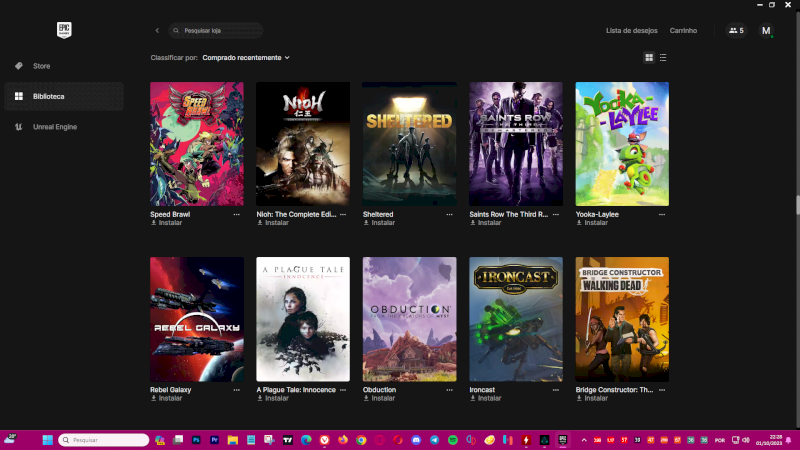The image size is (800, 450).
Task: Select the Obduction game cover
Action: tap(409, 319)
